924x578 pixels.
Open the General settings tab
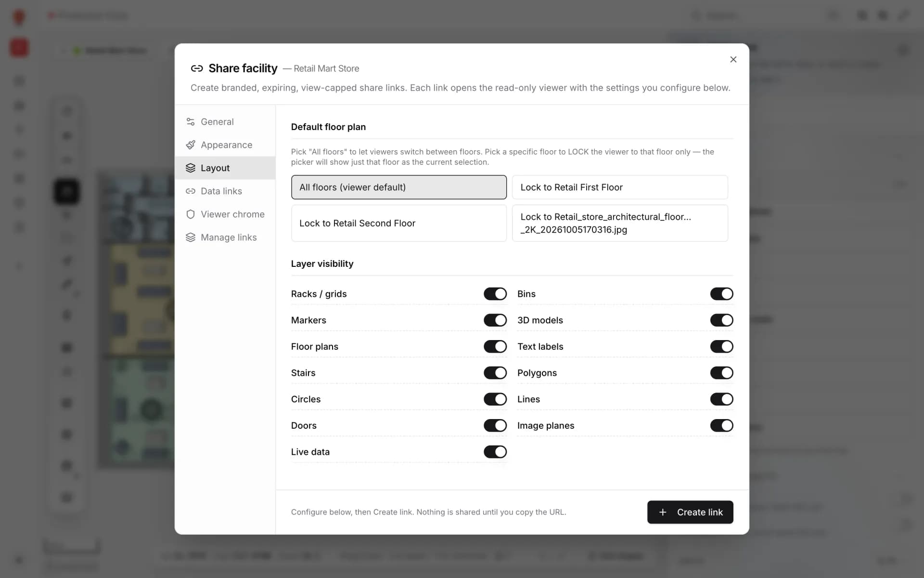pos(225,122)
